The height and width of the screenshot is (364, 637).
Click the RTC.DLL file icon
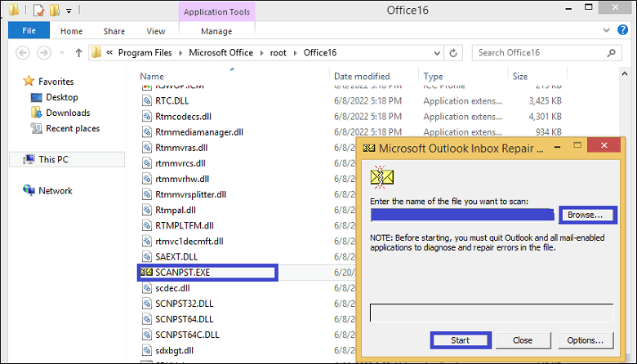tap(146, 101)
